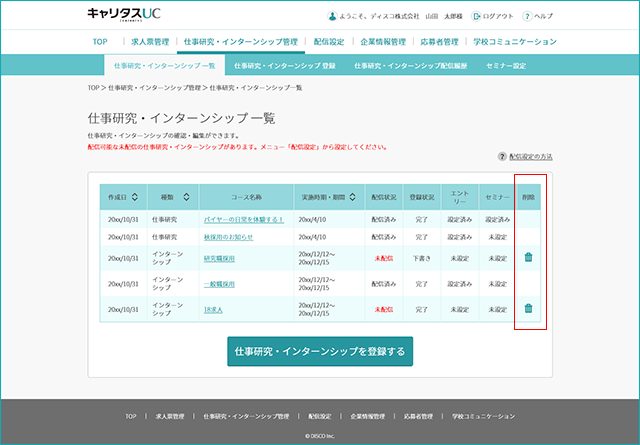
Task: Click the 登録状況 column header
Action: [422, 197]
